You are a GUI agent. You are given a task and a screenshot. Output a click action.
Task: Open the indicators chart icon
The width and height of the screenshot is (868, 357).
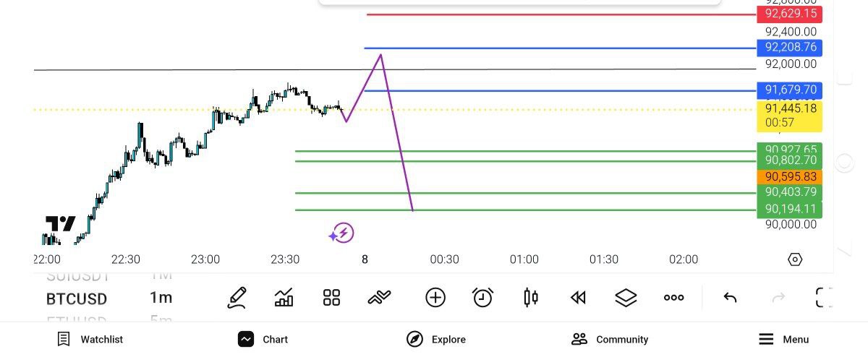tap(284, 298)
